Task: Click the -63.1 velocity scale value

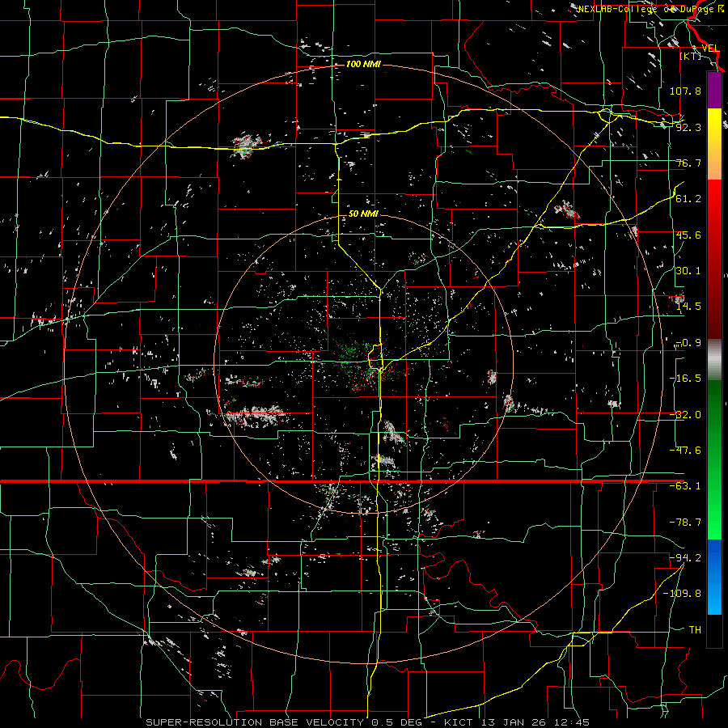Action: (x=685, y=486)
